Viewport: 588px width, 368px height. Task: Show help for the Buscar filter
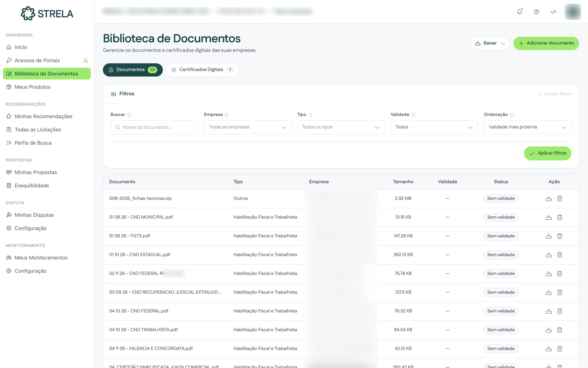tap(129, 115)
